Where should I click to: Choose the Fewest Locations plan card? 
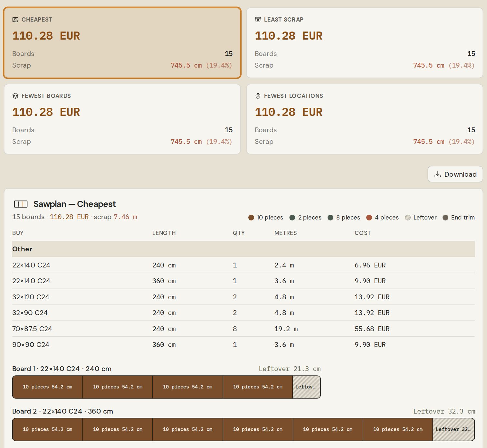pyautogui.click(x=365, y=119)
